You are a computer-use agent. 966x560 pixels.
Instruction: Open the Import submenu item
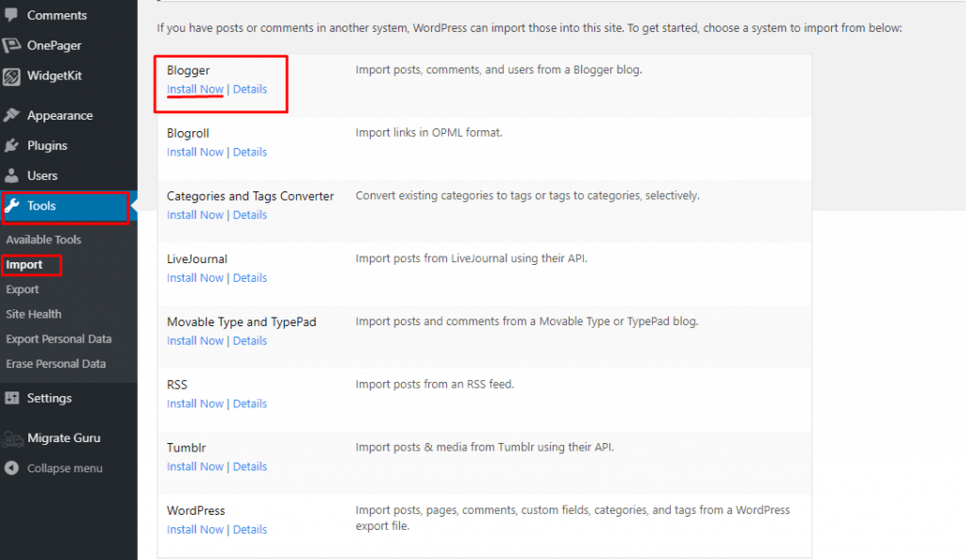click(24, 265)
